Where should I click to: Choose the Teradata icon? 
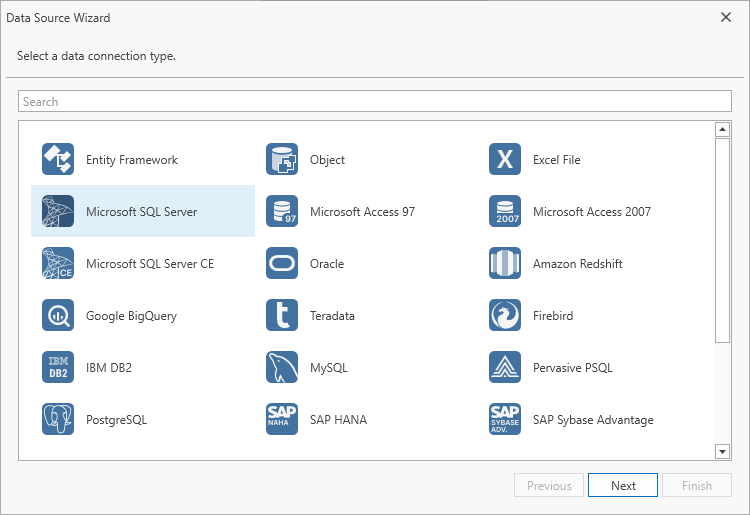(282, 315)
